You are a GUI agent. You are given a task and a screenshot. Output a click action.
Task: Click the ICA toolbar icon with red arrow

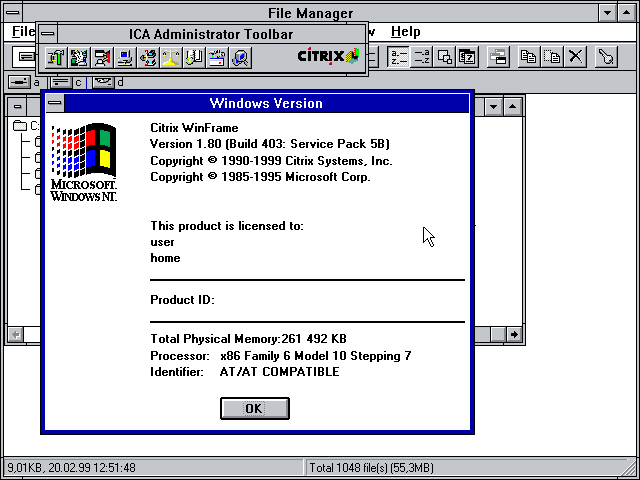pos(102,58)
